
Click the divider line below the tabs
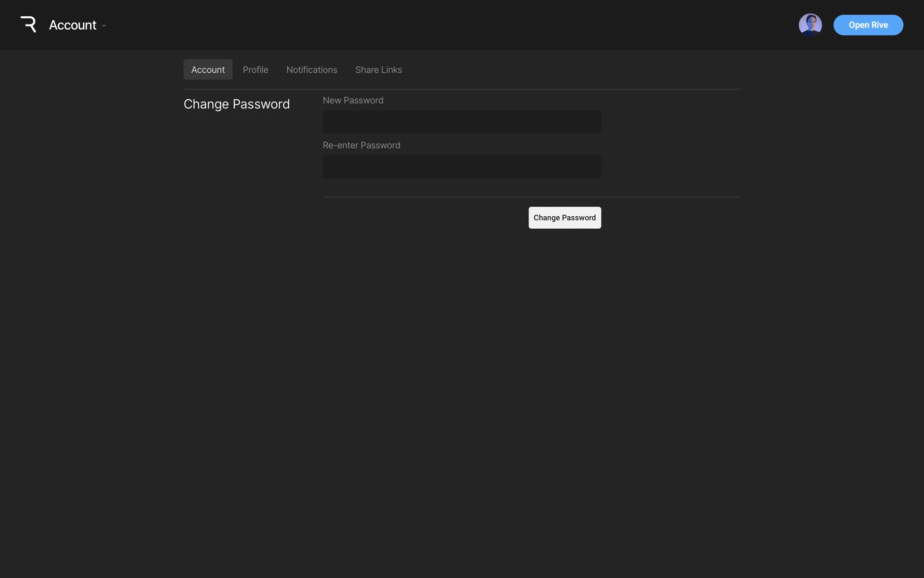click(462, 89)
